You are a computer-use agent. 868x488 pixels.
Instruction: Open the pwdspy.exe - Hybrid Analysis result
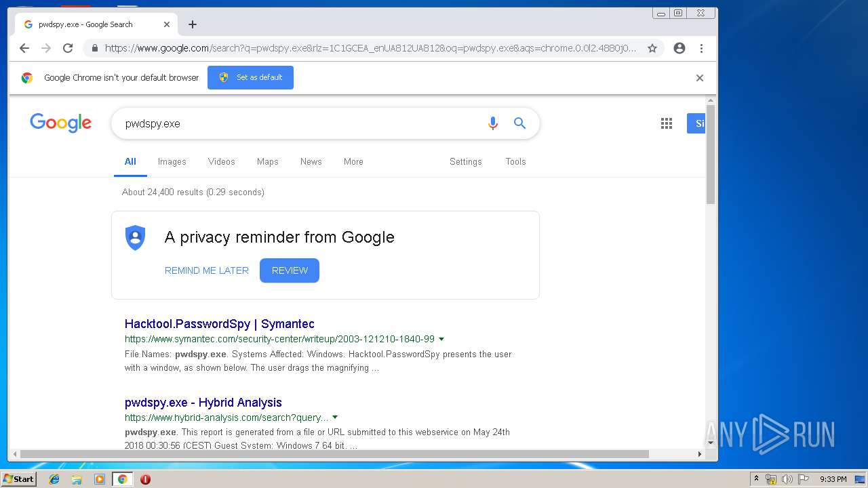(203, 403)
